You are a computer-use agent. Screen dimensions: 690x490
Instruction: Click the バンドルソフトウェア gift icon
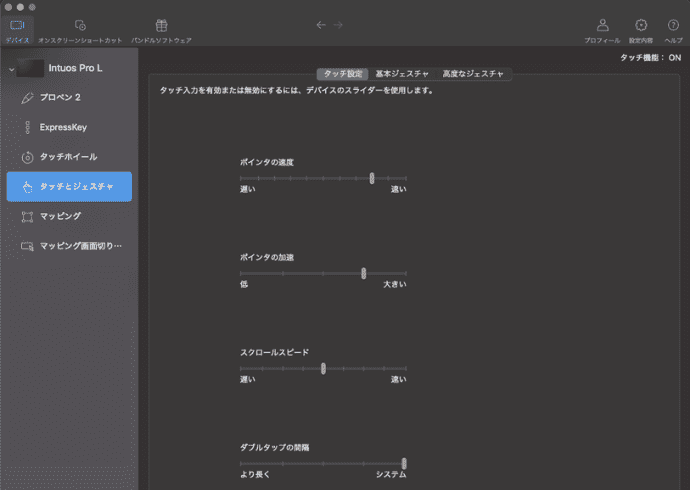coord(161,25)
